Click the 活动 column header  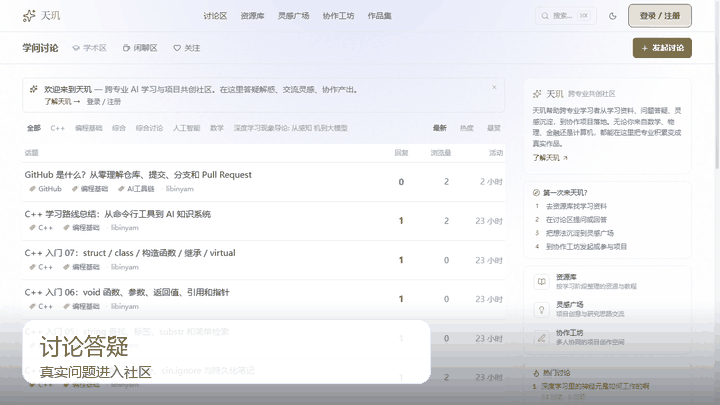point(496,153)
